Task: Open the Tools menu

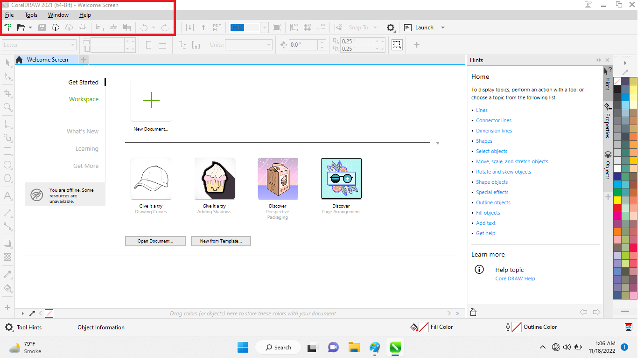Action: pos(31,15)
